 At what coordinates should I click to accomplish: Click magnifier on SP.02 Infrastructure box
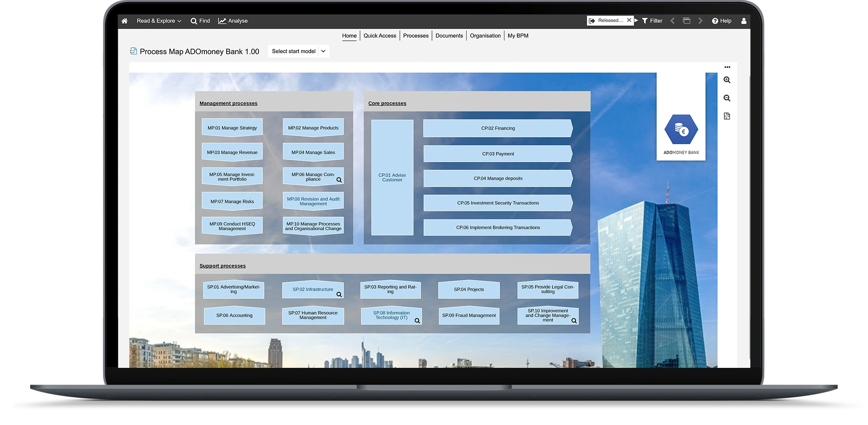point(339,294)
